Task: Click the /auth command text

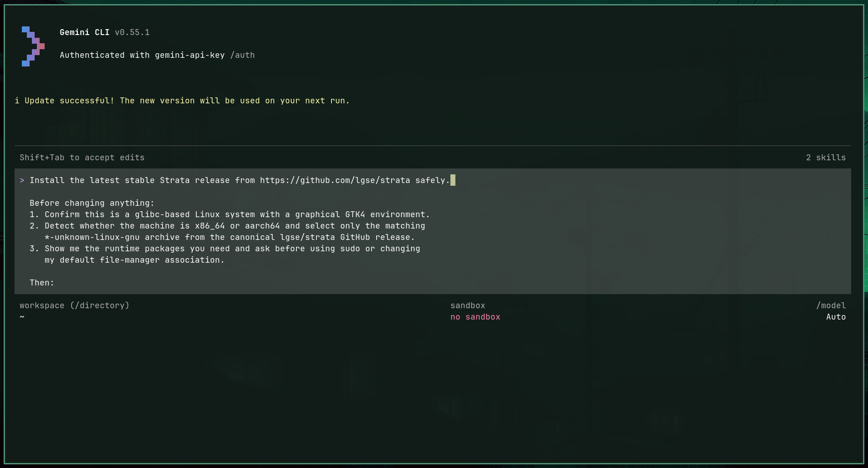Action: click(242, 55)
